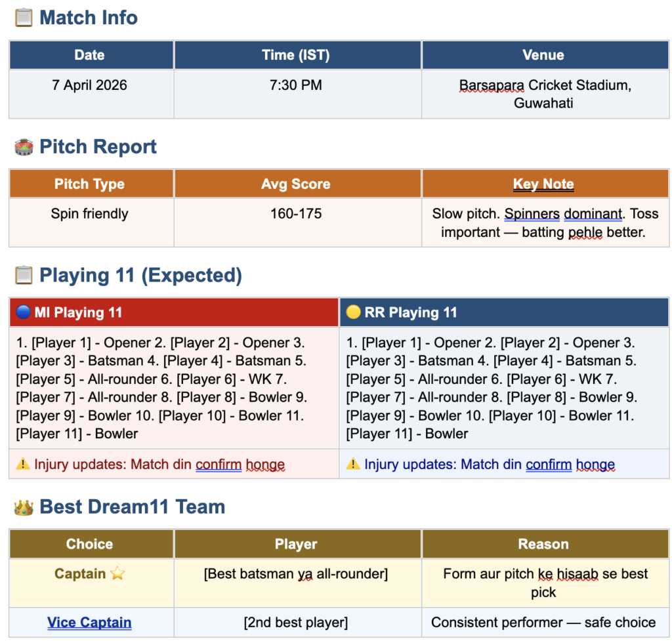This screenshot has height=643, width=672.
Task: Click the 7 April 2026 date cell
Action: (x=91, y=94)
